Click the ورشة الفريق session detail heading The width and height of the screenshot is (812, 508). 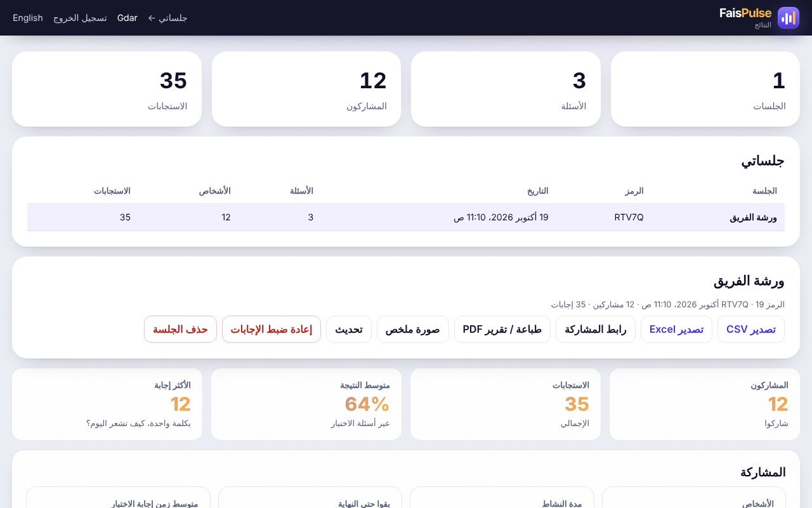749,281
